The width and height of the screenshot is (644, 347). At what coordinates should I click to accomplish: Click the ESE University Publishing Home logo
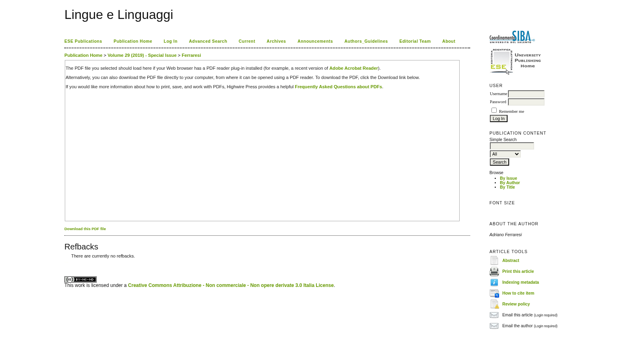pos(516,61)
